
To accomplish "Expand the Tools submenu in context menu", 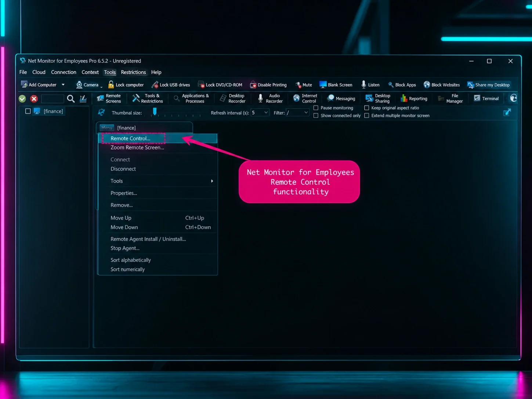I will [158, 181].
